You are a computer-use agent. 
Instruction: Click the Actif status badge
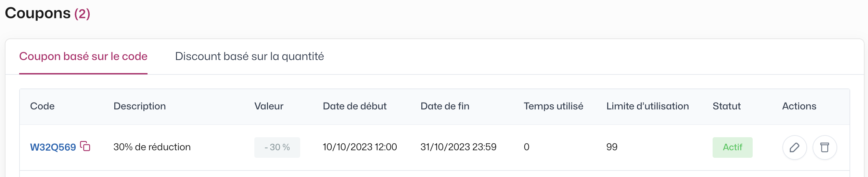pyautogui.click(x=732, y=147)
